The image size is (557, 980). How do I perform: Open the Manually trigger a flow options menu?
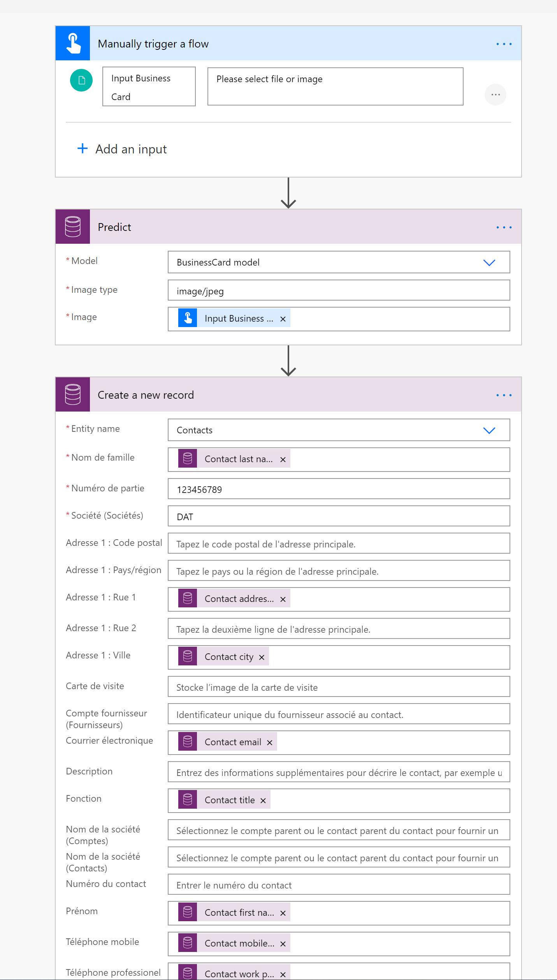[504, 44]
